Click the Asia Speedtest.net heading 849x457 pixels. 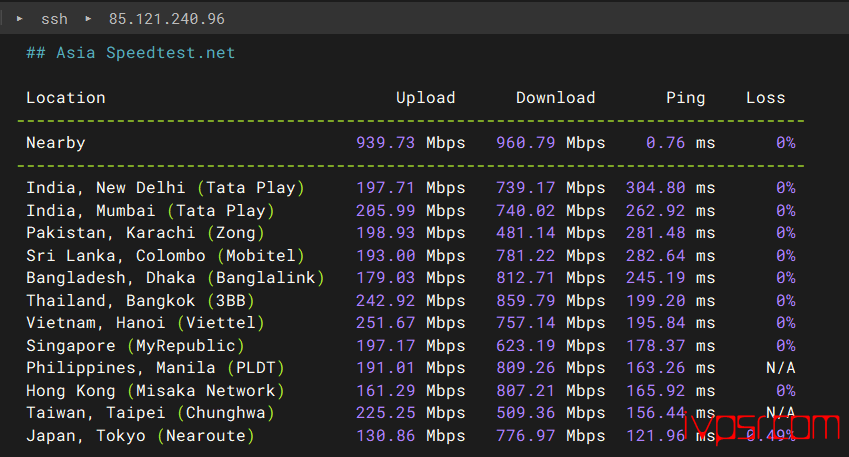point(130,53)
